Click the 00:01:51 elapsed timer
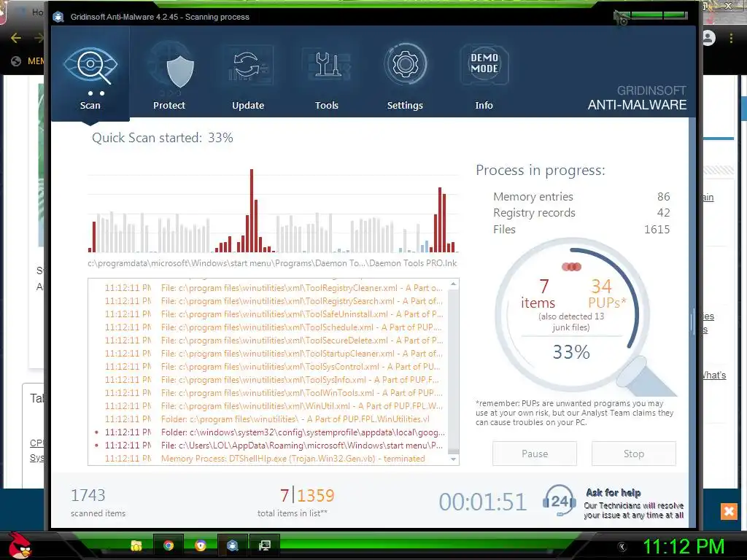The width and height of the screenshot is (747, 560). [482, 502]
